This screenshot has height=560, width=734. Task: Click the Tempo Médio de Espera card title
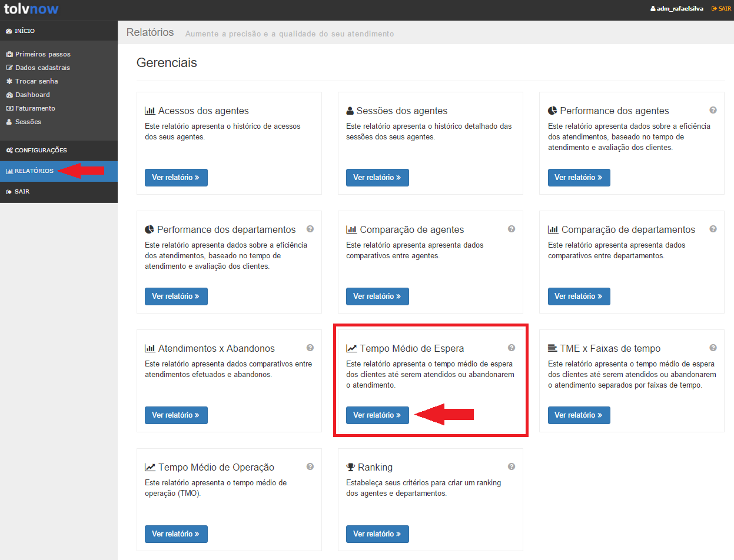(412, 348)
